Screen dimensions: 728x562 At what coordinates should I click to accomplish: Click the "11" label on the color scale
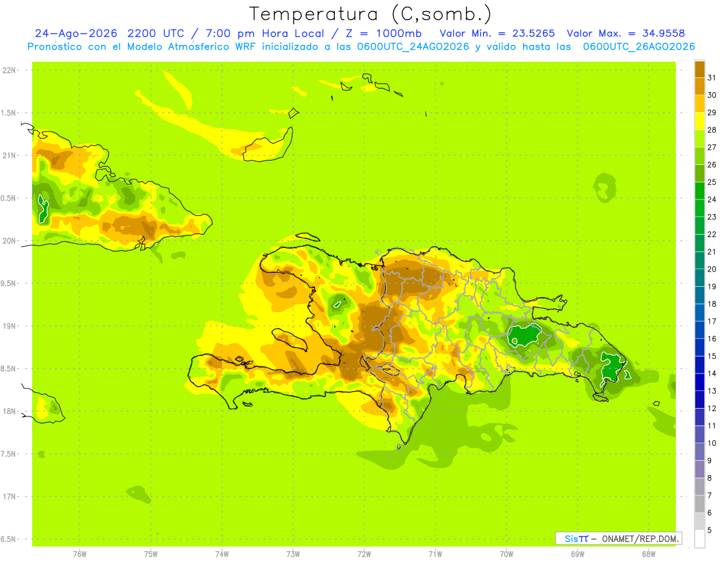tap(712, 426)
